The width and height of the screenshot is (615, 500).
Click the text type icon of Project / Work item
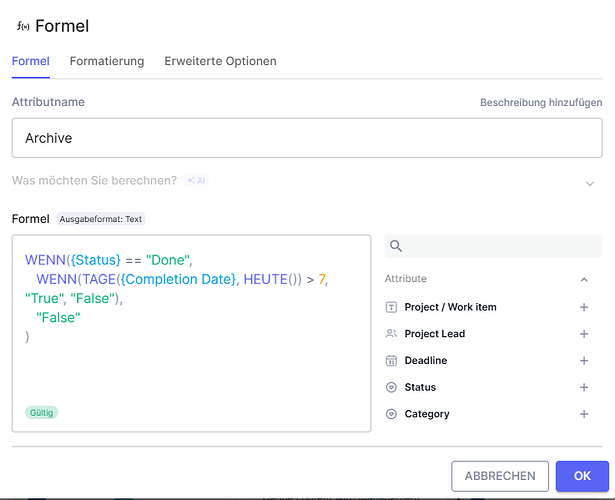pos(391,307)
